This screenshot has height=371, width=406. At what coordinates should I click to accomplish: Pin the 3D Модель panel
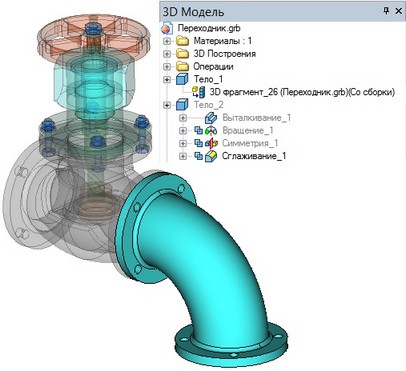(386, 11)
